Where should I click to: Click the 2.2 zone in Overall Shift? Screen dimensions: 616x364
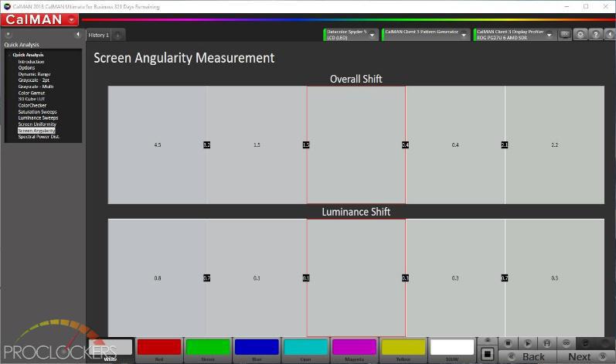[x=555, y=145]
